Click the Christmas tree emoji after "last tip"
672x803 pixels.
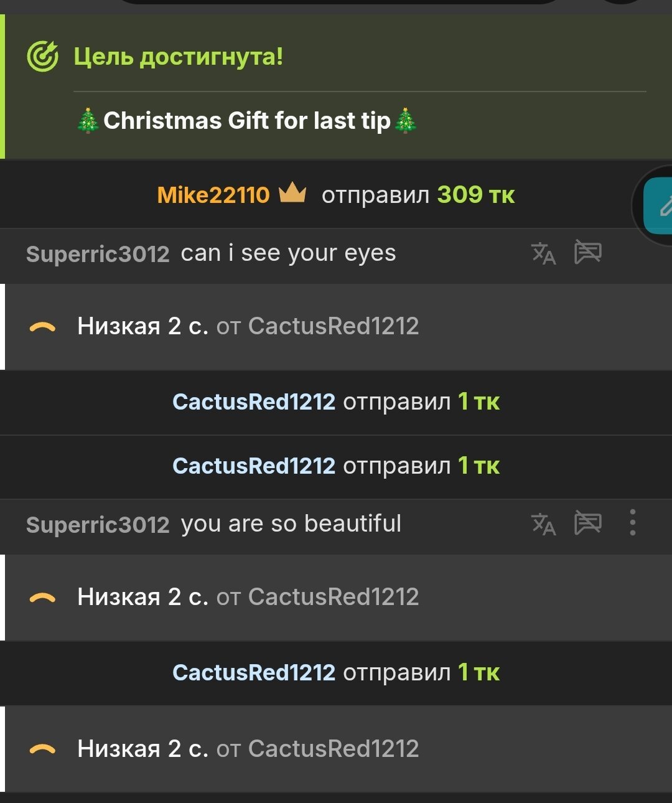(406, 121)
